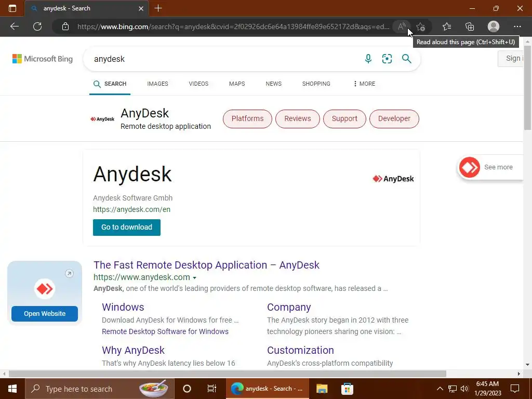Open the Windows sitelink

coord(123,307)
